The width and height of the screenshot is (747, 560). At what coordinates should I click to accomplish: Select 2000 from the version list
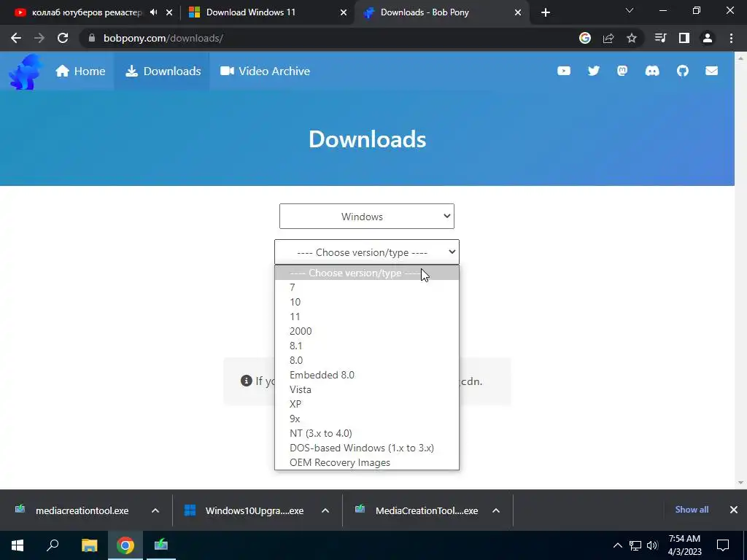(x=366, y=331)
